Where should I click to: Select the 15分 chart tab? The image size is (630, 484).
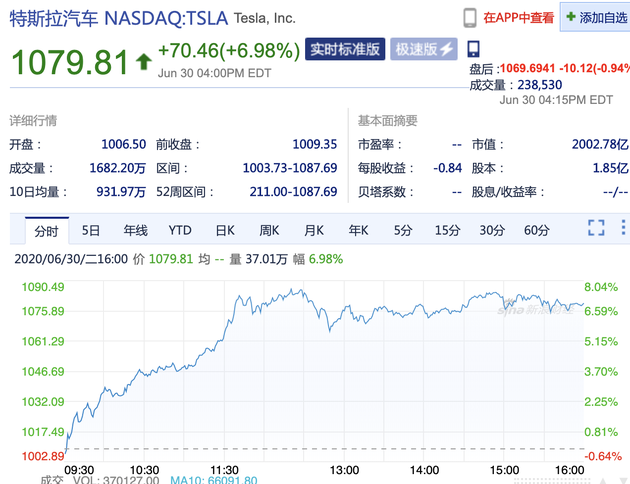[448, 231]
